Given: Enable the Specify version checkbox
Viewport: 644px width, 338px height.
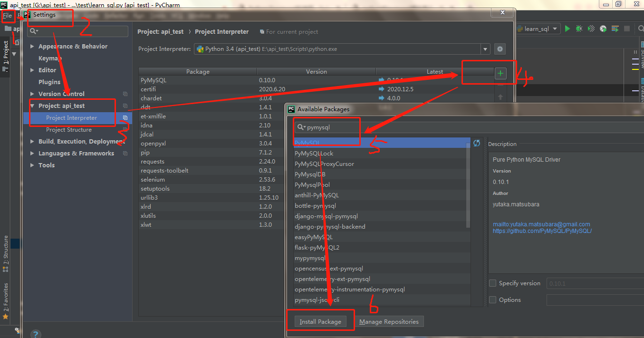Looking at the screenshot, I should (493, 283).
